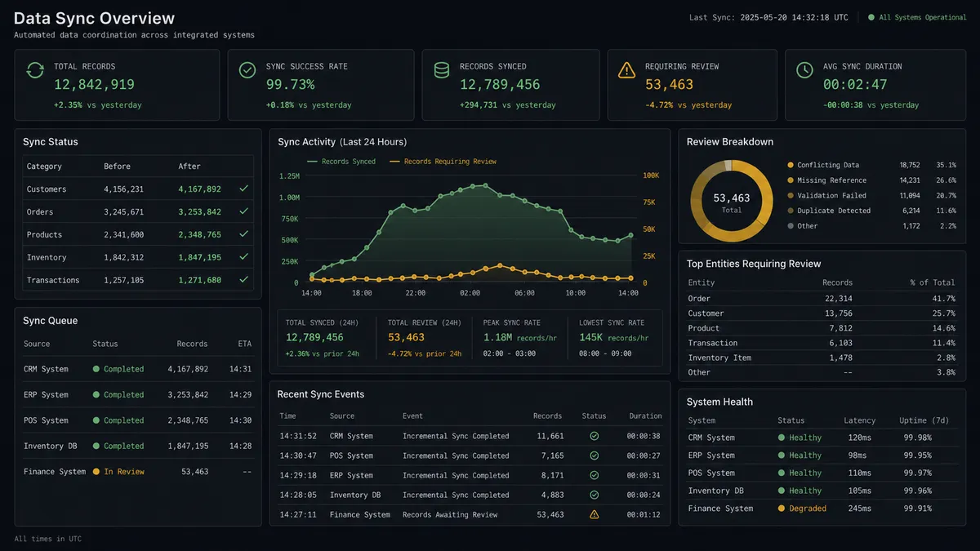Click the Conflicting Data legend color dot
980x551 pixels.
(x=791, y=165)
